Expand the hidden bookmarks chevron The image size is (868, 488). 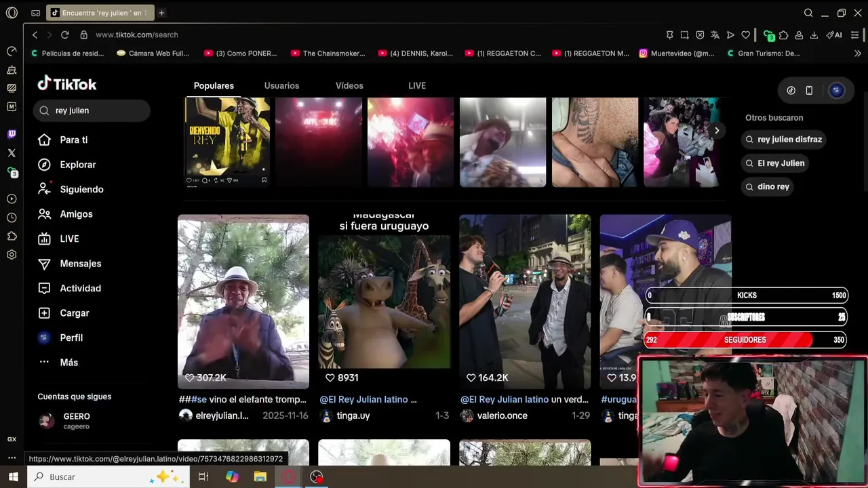pyautogui.click(x=858, y=54)
